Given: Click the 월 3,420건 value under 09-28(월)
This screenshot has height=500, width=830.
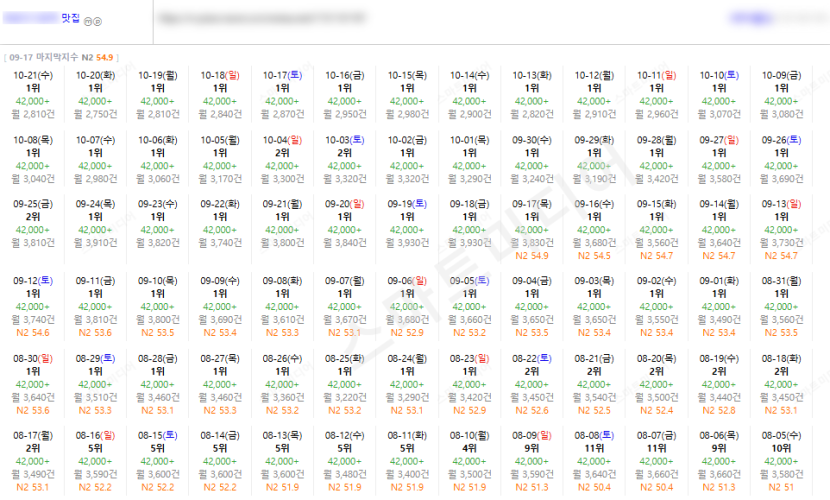Looking at the screenshot, I should click(x=656, y=179).
